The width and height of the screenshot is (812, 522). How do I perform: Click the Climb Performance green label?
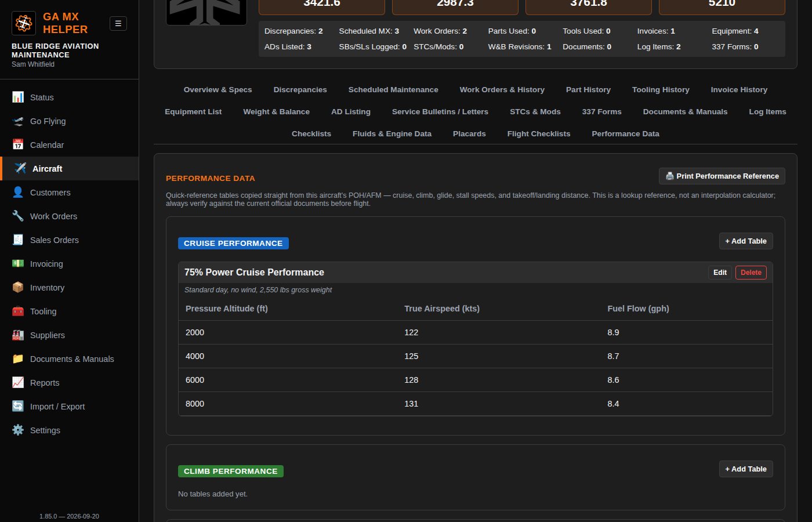pos(230,471)
